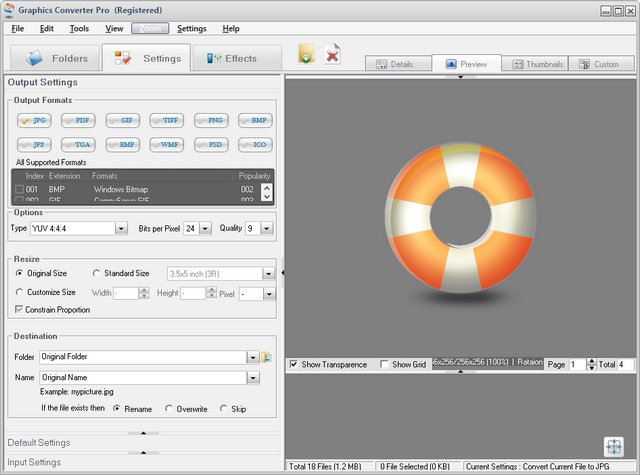Click the Page number up arrow
Viewport: 640px width, 475px height.
(x=591, y=362)
